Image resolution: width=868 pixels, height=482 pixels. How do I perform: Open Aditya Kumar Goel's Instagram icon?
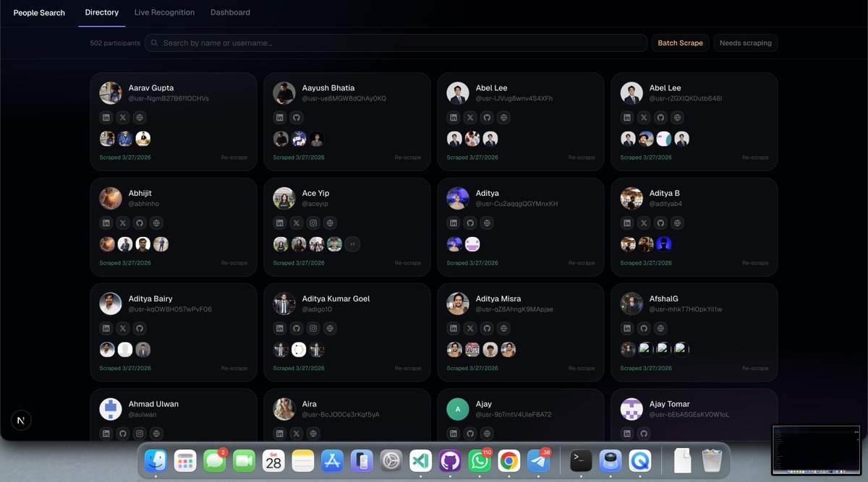[313, 328]
